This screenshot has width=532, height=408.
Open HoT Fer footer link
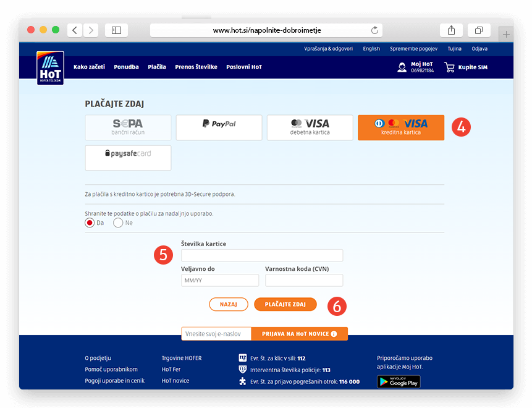click(x=171, y=369)
